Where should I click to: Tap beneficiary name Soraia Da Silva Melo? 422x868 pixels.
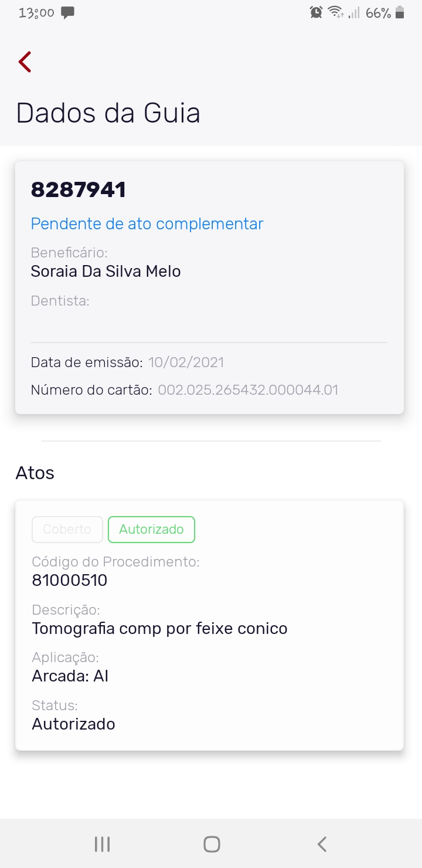coord(105,272)
